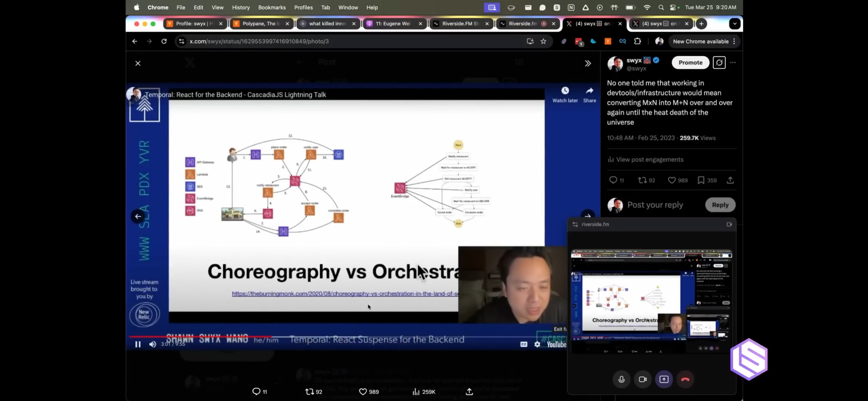
Task: Open the Chrome menu in menu bar
Action: coord(158,7)
